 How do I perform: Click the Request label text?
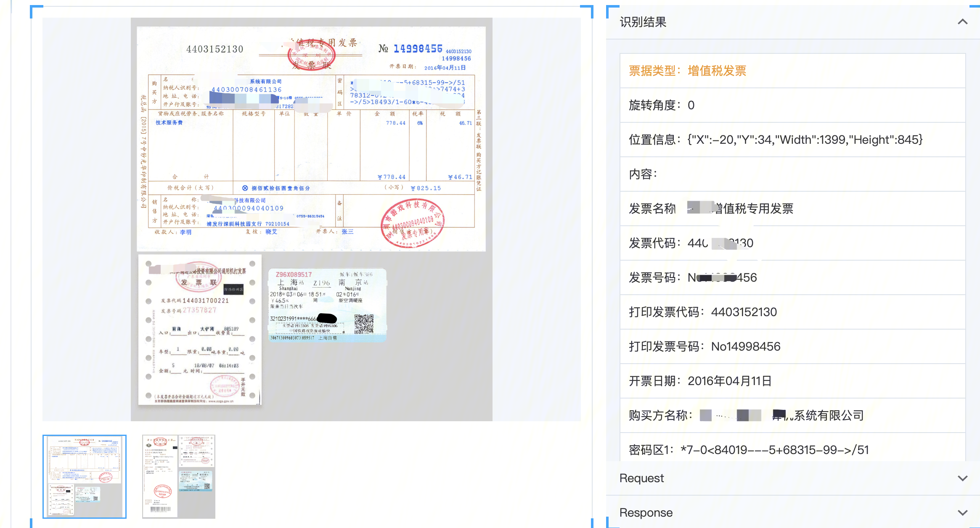pos(642,478)
